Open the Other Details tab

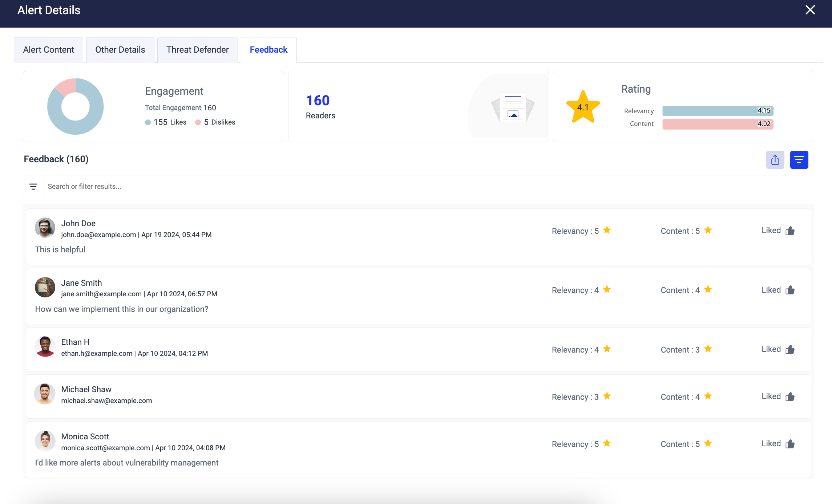coord(120,50)
